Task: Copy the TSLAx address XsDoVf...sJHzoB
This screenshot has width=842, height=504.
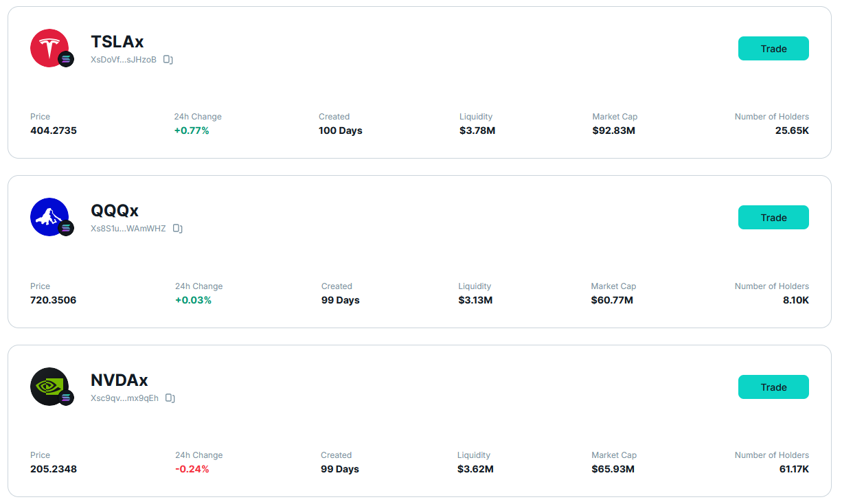Action: coord(168,60)
